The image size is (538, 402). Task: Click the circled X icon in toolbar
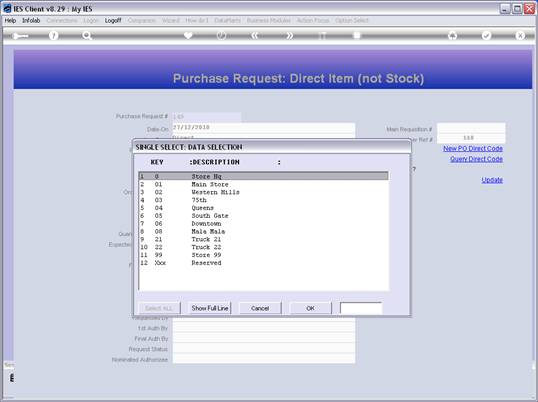(x=520, y=35)
